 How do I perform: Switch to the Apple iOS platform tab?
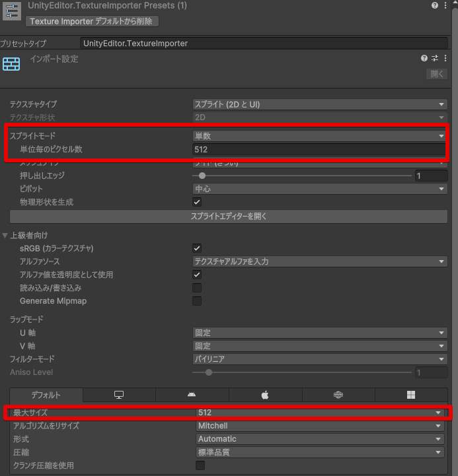tap(265, 395)
